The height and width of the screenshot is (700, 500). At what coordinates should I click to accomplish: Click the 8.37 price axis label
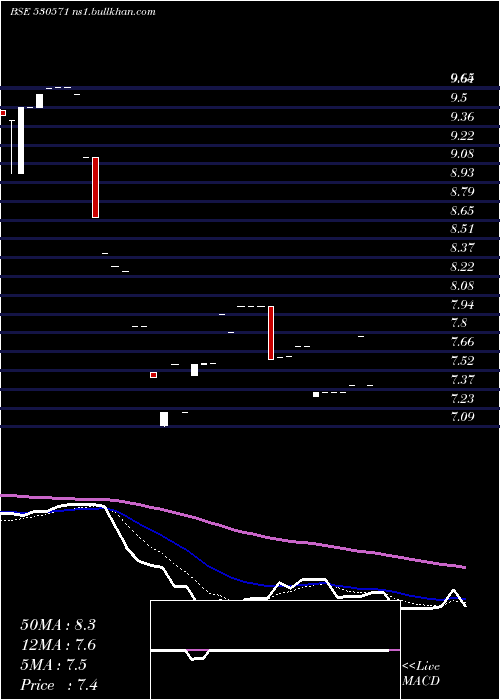(x=462, y=248)
